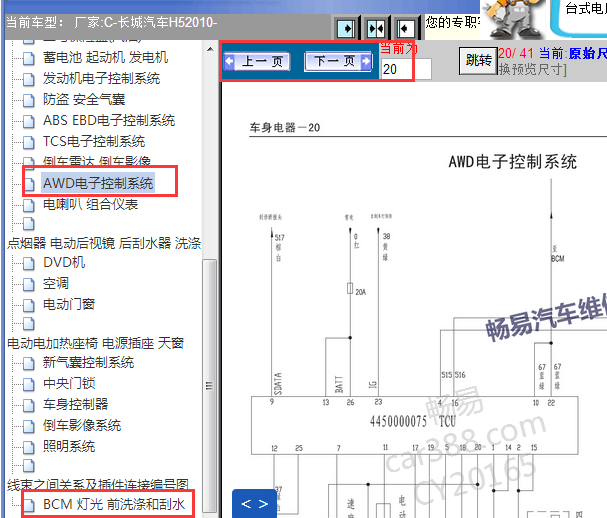This screenshot has width=607, height=518.
Task: Select 照明系统 tree item
Action: tap(69, 446)
